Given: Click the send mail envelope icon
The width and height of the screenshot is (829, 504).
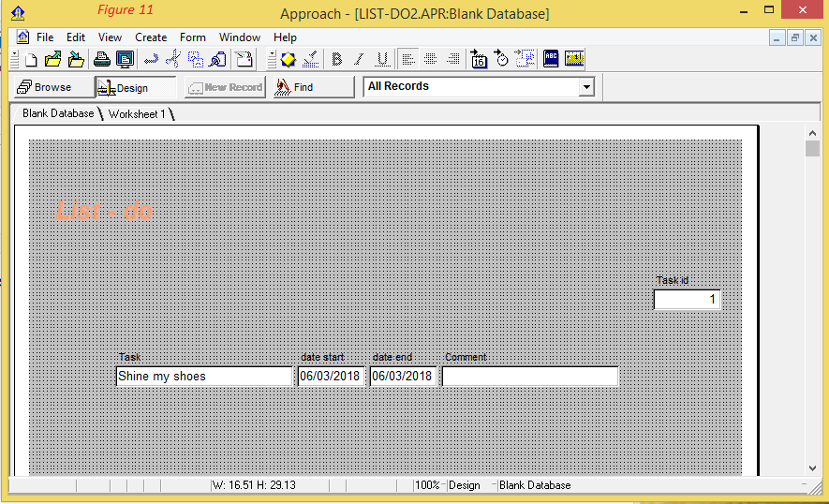Looking at the screenshot, I should click(x=244, y=59).
